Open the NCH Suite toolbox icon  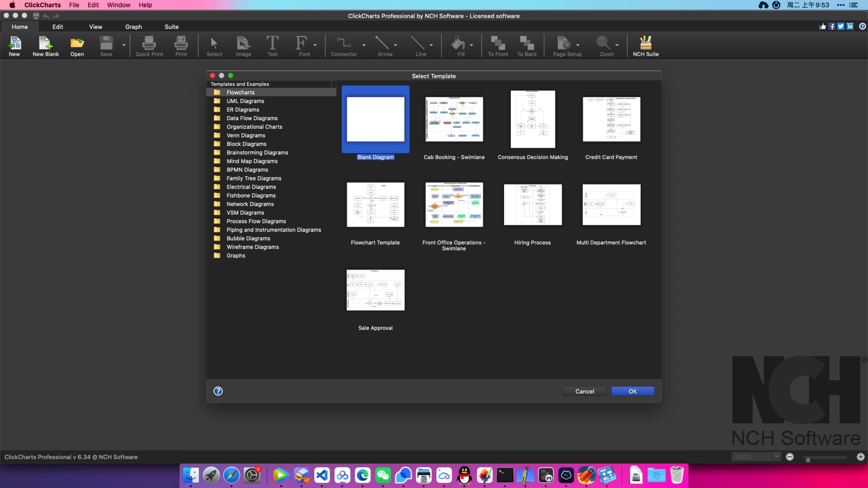646,46
